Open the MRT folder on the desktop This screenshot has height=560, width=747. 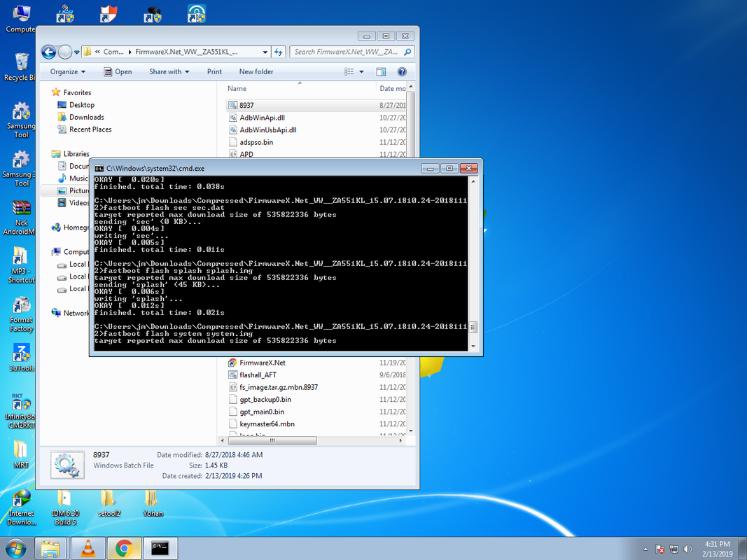coord(20,454)
